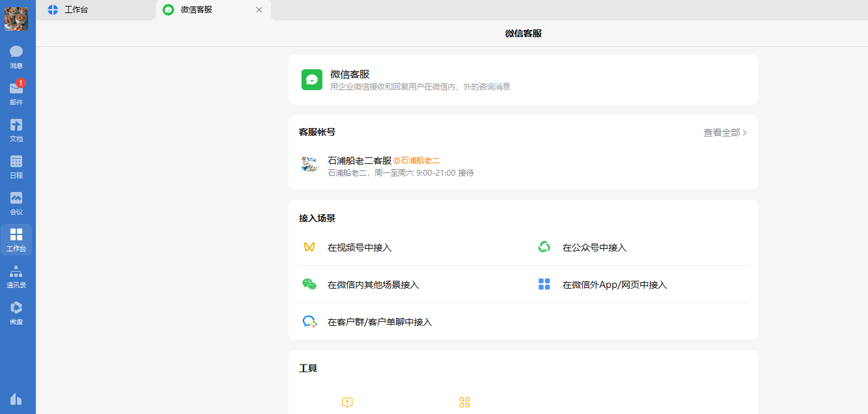Open 在公众号中接入
Screen dimensions: 868x414
(595, 247)
